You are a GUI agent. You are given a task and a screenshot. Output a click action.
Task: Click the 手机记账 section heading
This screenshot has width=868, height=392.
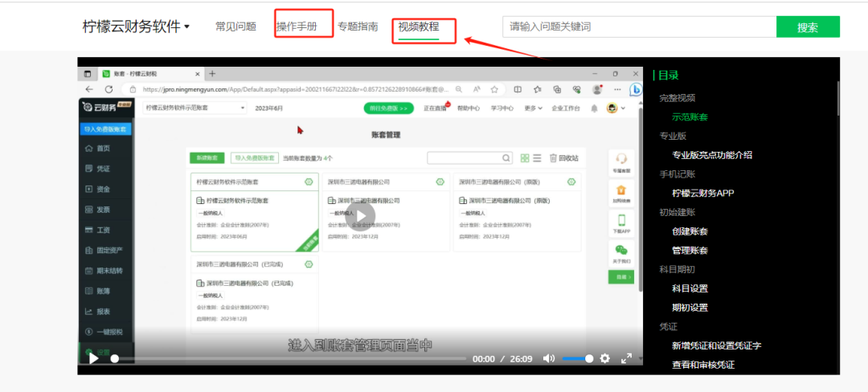[x=677, y=174]
